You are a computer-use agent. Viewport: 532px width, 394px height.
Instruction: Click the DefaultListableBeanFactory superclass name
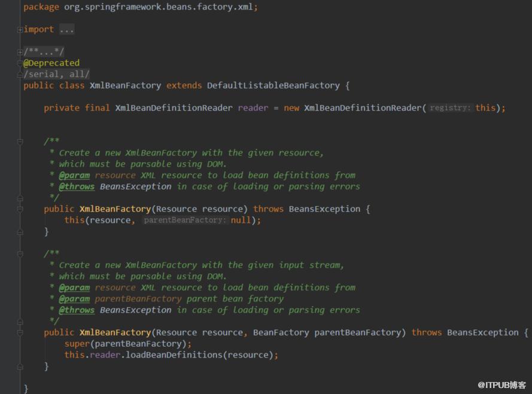(x=273, y=85)
